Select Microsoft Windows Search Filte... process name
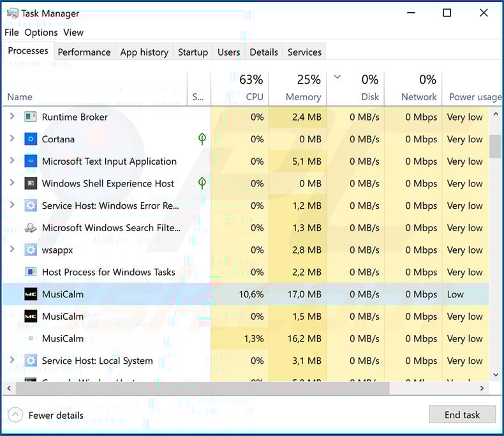This screenshot has width=504, height=436. (111, 228)
